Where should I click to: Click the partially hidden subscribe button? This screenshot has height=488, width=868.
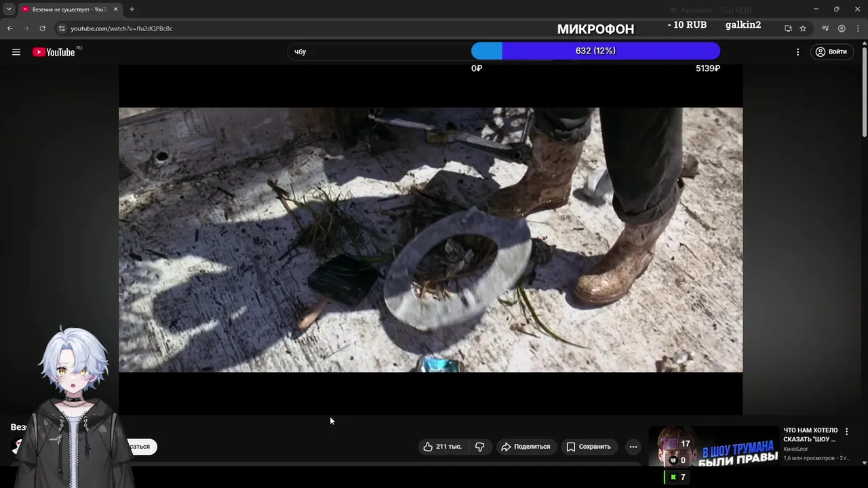[142, 447]
